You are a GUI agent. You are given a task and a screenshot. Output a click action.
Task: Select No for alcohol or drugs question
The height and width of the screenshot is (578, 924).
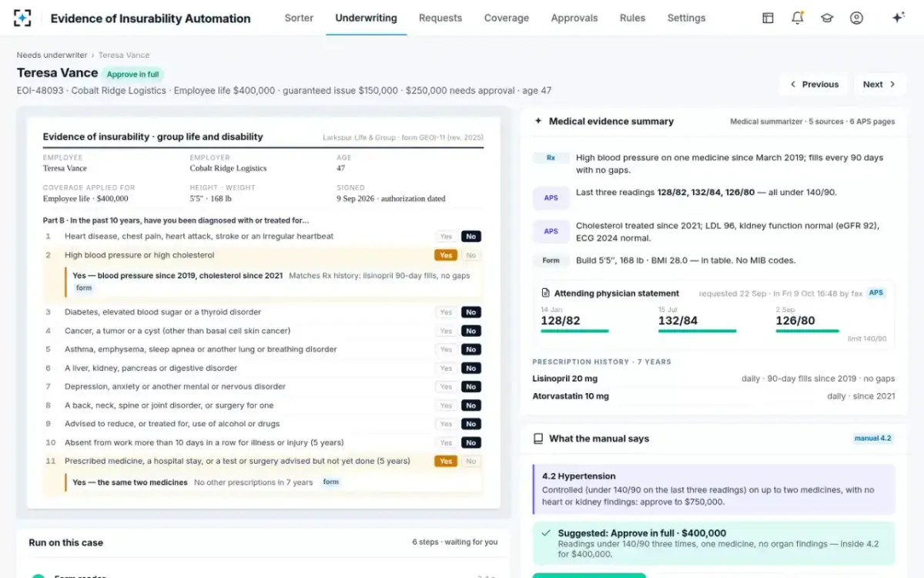point(471,424)
